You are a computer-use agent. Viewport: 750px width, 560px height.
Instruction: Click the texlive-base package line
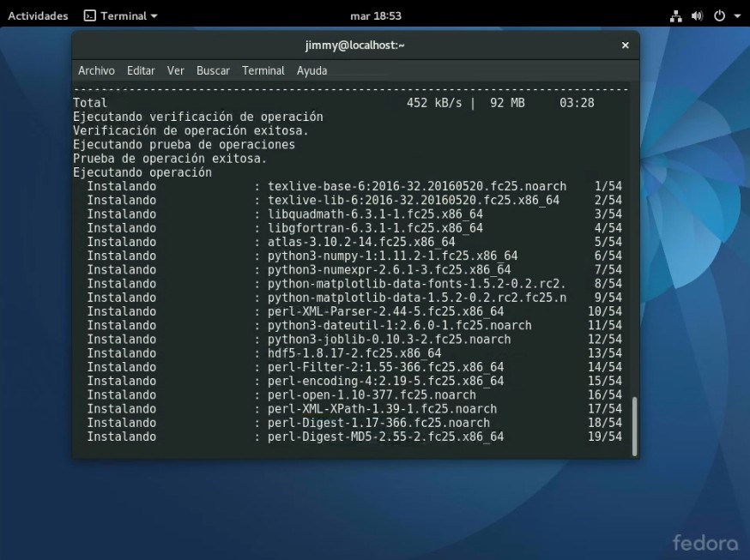(417, 186)
